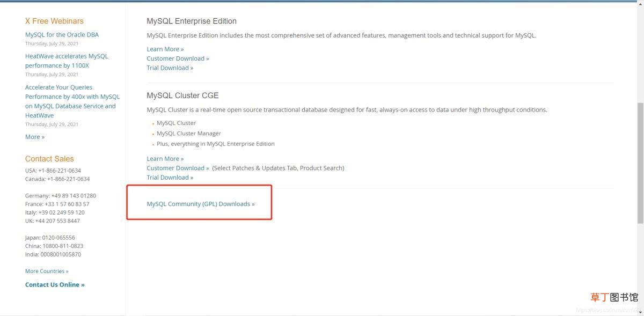
Task: Click the Contact Sales heading
Action: [49, 159]
